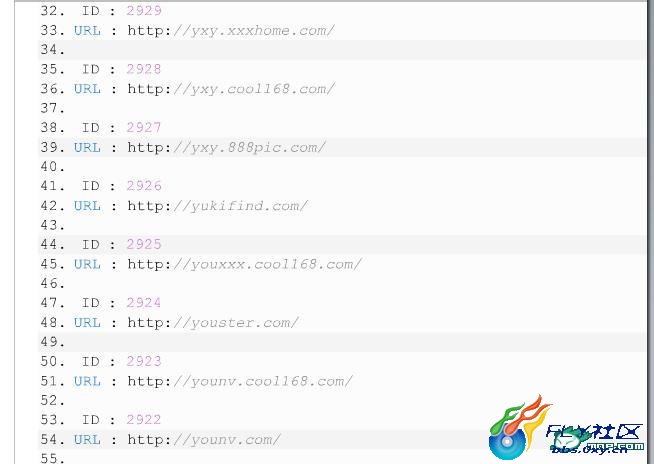
Task: Open the younv.com URL on line 54
Action: (204, 439)
